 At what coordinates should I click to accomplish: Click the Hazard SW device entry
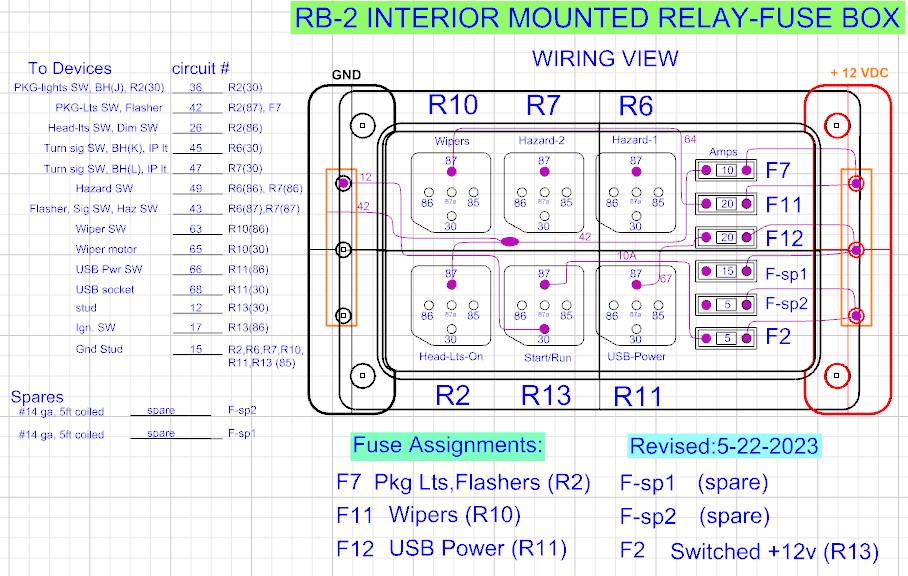104,188
